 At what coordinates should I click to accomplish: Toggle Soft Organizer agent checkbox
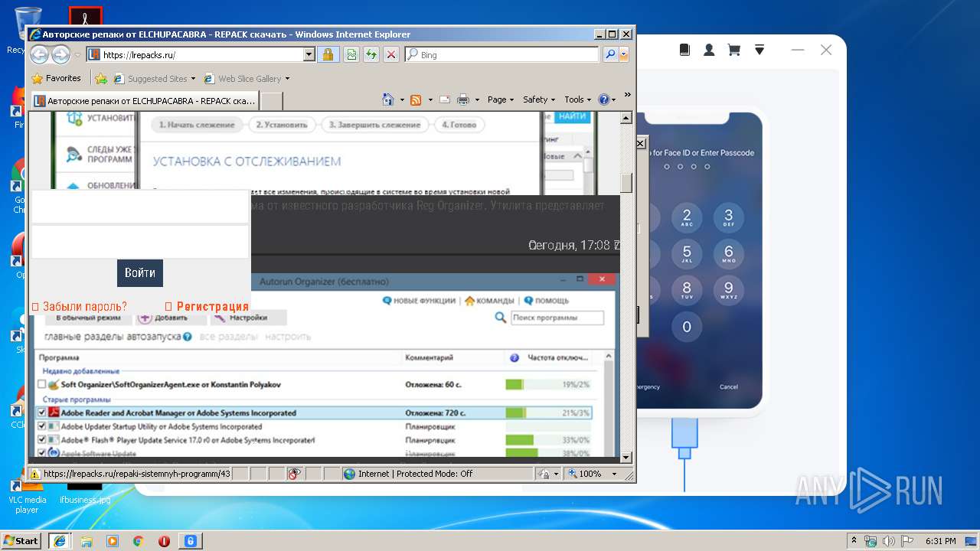(x=42, y=384)
